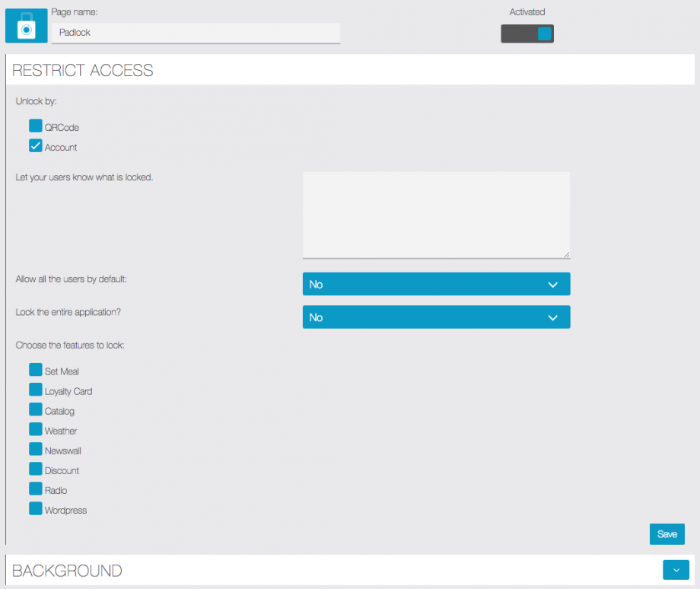Open 'Allow all the users by default' dropdown
700x589 pixels.
tap(436, 284)
